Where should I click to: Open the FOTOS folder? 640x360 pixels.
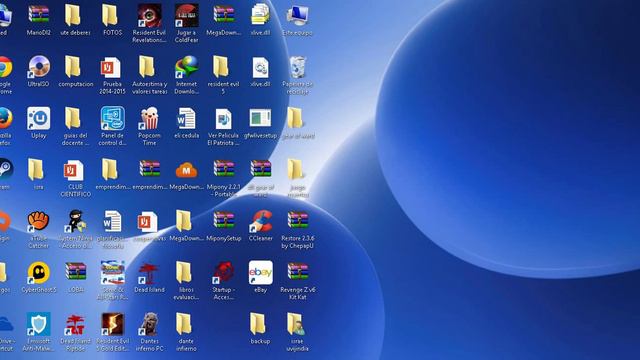[110, 15]
